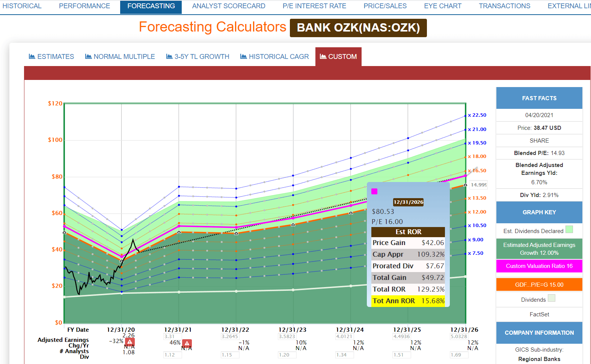This screenshot has height=364, width=591.
Task: Open the ANALYST SCORECARD tab
Action: (229, 6)
